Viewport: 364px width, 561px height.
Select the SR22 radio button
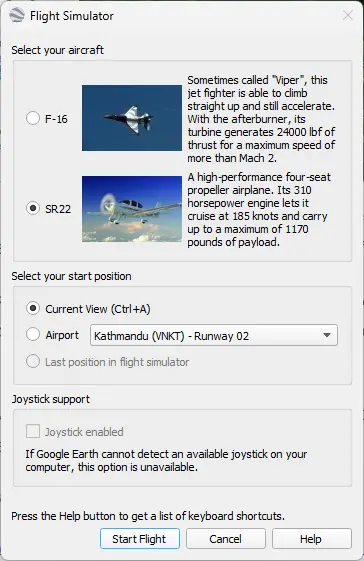point(33,208)
